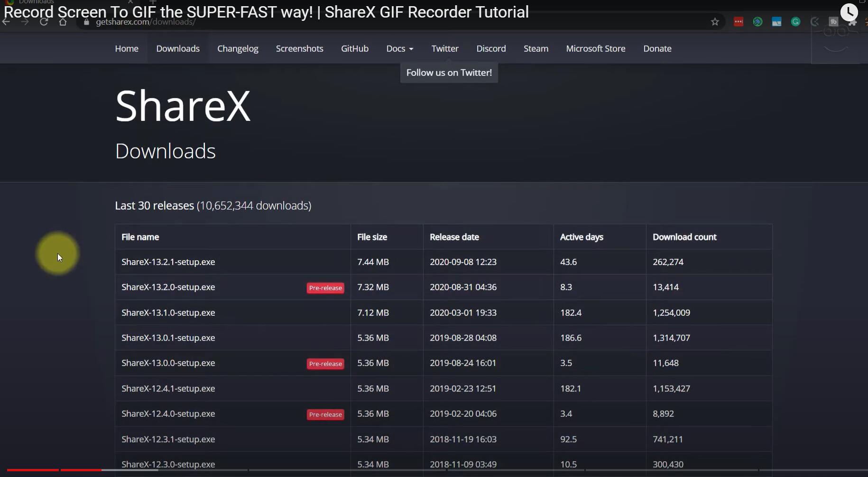Click the ShareX title heading
868x477 pixels.
coord(183,106)
